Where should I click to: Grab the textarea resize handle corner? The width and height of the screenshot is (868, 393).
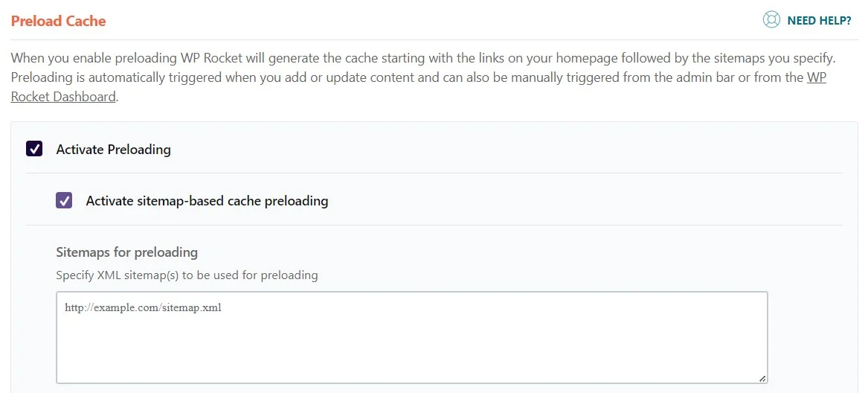(762, 379)
